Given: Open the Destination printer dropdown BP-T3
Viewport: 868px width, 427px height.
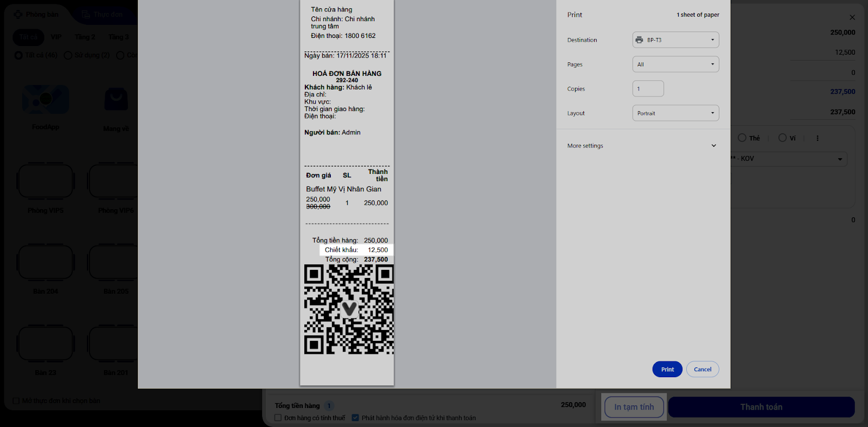Looking at the screenshot, I should 675,40.
